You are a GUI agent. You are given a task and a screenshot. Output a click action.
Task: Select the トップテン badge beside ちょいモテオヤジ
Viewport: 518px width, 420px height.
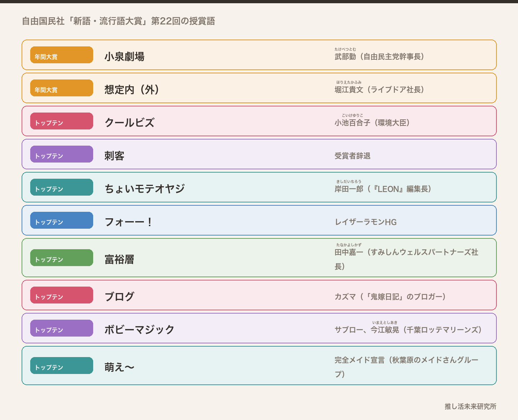62,187
